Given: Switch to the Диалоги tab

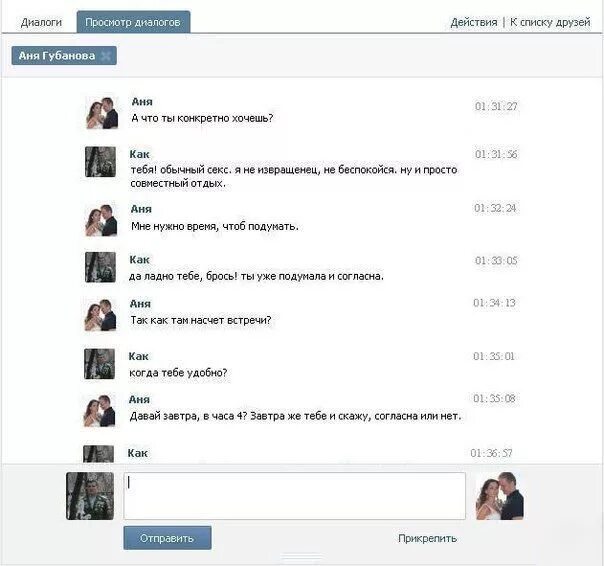Looking at the screenshot, I should [x=41, y=22].
